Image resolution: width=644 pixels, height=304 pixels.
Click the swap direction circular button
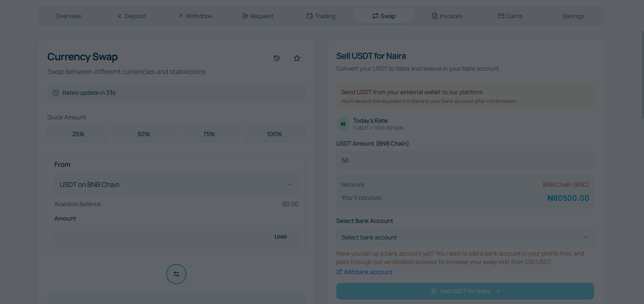(176, 274)
